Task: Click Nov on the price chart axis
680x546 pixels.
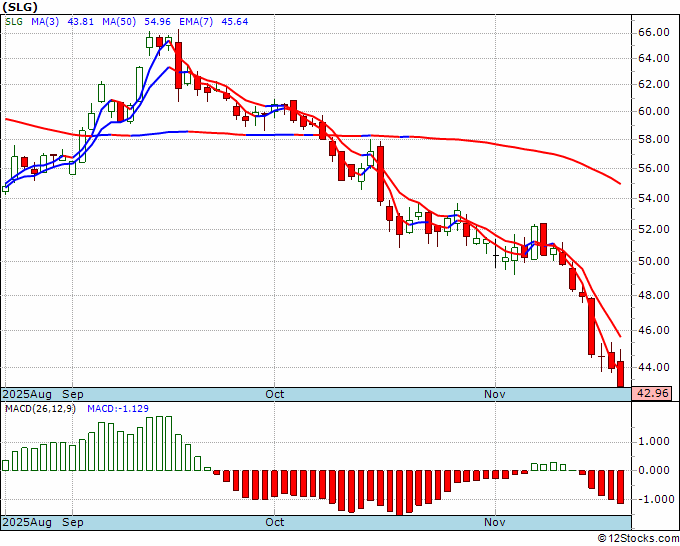Action: (495, 394)
